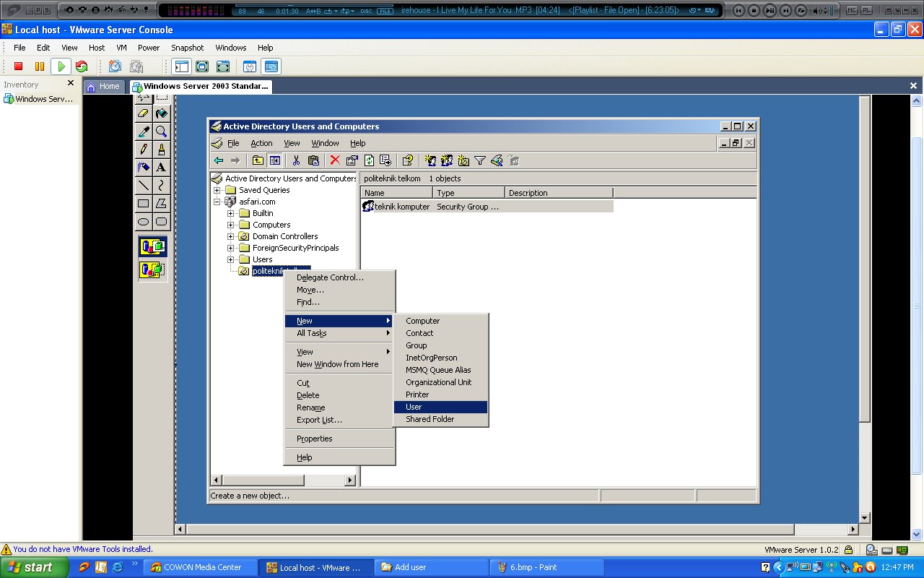Image resolution: width=924 pixels, height=578 pixels.
Task: Open the View submenu in context menu
Action: (339, 352)
